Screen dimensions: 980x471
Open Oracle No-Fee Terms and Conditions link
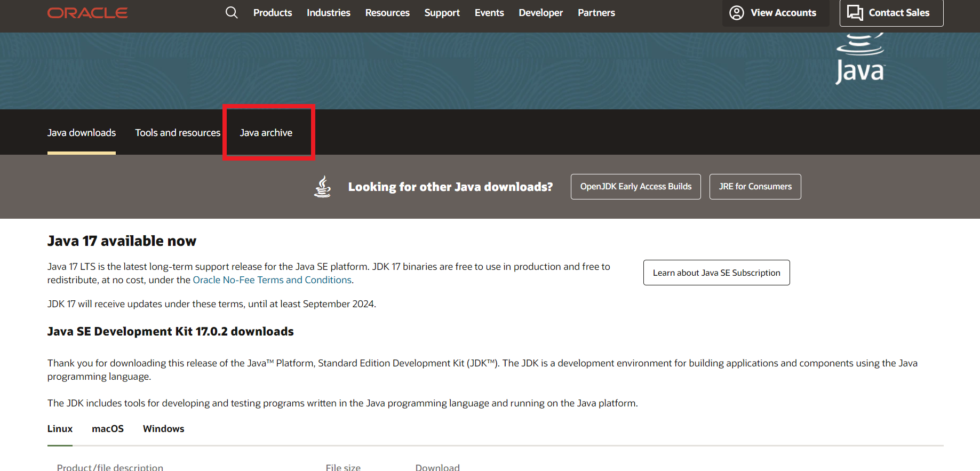click(272, 280)
